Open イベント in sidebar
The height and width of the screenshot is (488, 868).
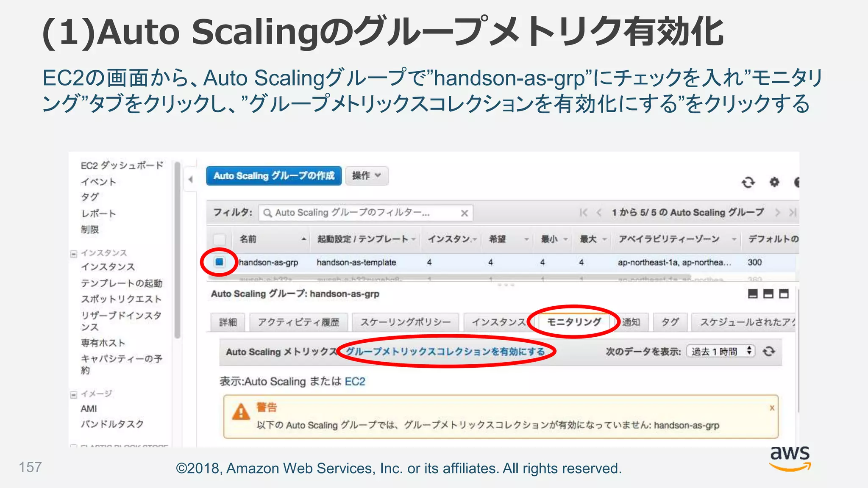point(98,182)
